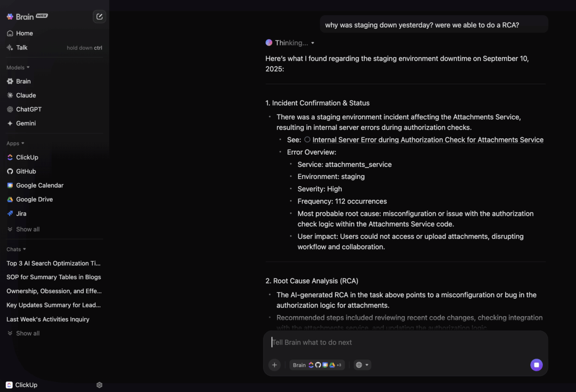This screenshot has height=392, width=576.
Task: Select the Gemini model
Action: tap(26, 123)
